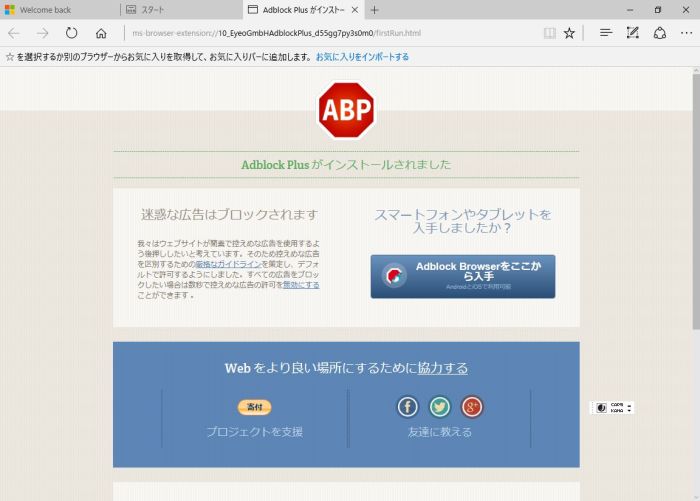Open the Web Note tool
700x501 pixels.
[632, 33]
